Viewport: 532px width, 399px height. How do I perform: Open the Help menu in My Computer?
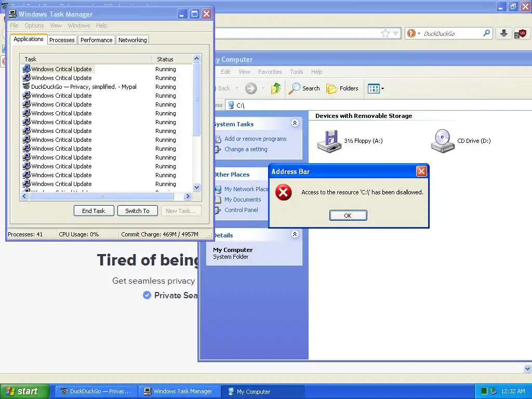[x=316, y=72]
